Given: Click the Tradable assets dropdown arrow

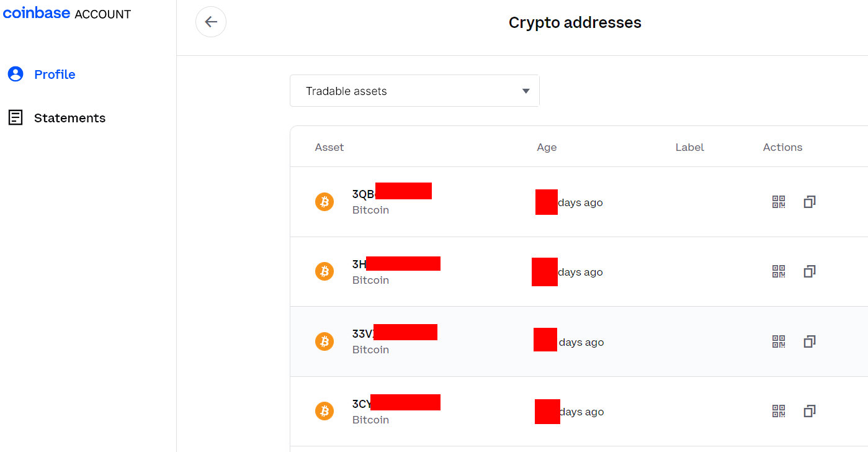Looking at the screenshot, I should pyautogui.click(x=526, y=91).
